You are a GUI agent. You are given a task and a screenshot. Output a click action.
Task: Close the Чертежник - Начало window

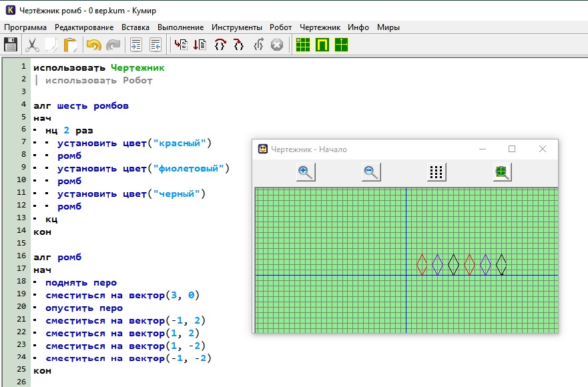pyautogui.click(x=542, y=149)
